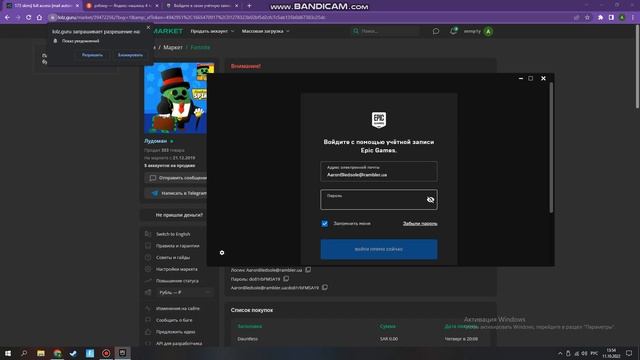Close the notification permission popup
640x360 pixels.
148,27
